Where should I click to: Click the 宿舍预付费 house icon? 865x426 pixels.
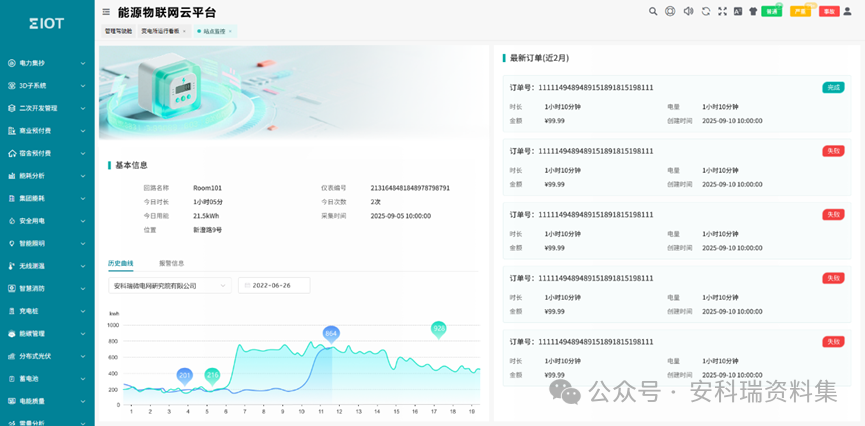click(x=12, y=153)
